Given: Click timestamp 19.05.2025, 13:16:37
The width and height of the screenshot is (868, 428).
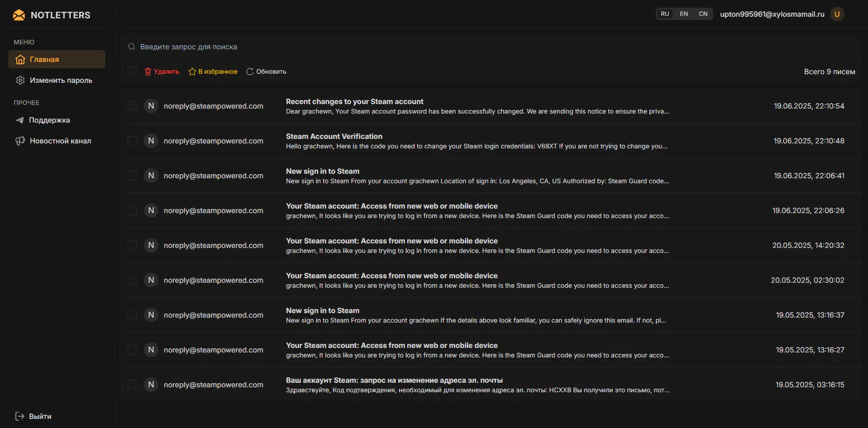Looking at the screenshot, I should pos(810,315).
